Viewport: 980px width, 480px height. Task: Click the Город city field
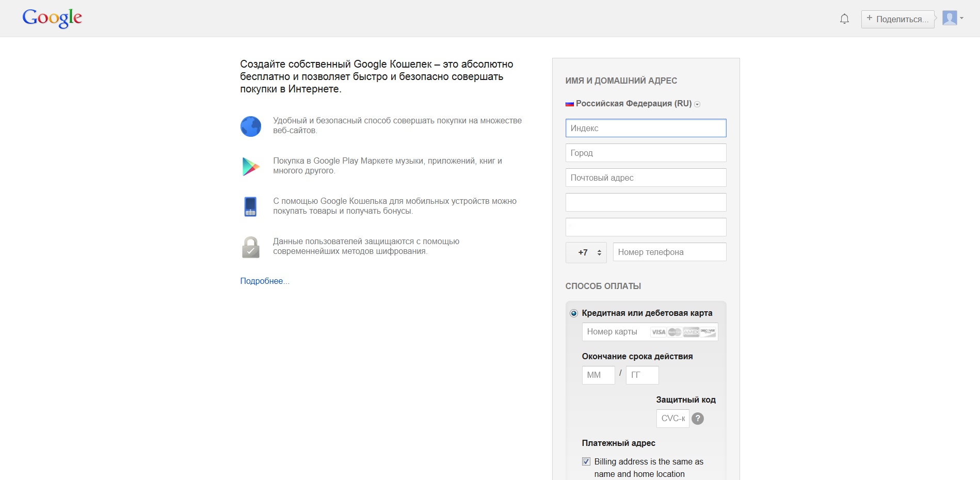[x=646, y=153]
